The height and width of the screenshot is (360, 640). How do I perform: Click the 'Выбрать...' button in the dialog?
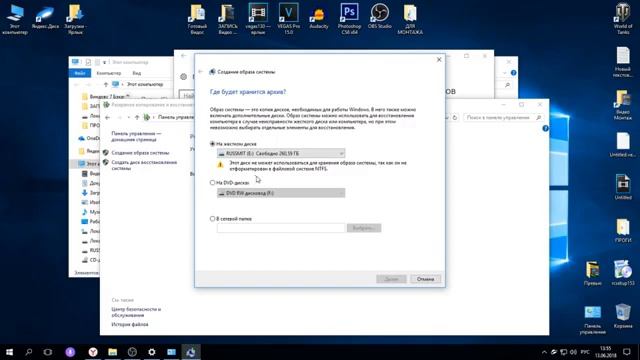pos(364,228)
